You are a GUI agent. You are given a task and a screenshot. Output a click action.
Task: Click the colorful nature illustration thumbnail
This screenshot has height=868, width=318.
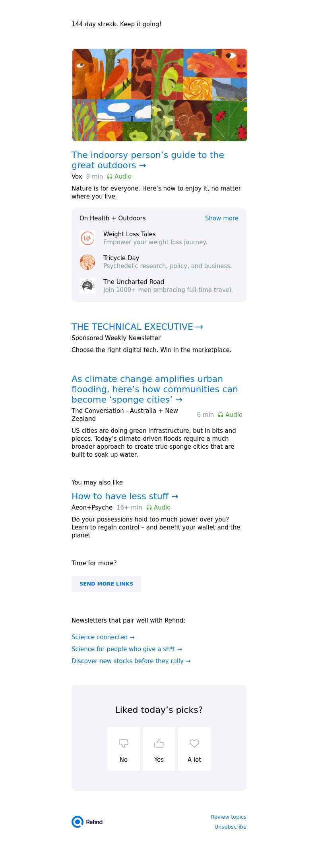click(x=159, y=95)
